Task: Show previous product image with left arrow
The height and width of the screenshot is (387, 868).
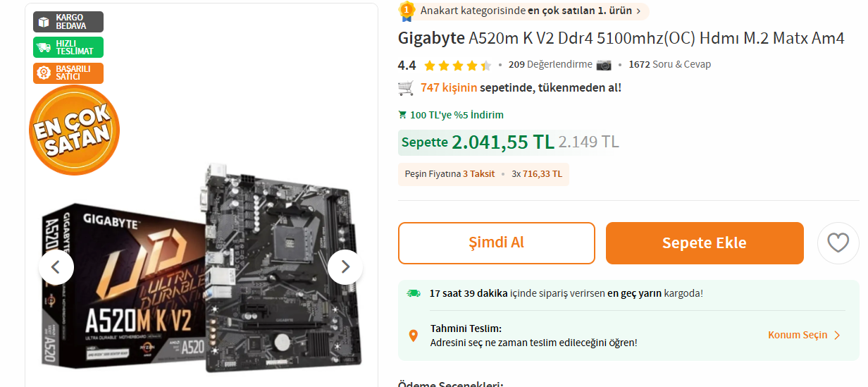Action: pos(56,266)
